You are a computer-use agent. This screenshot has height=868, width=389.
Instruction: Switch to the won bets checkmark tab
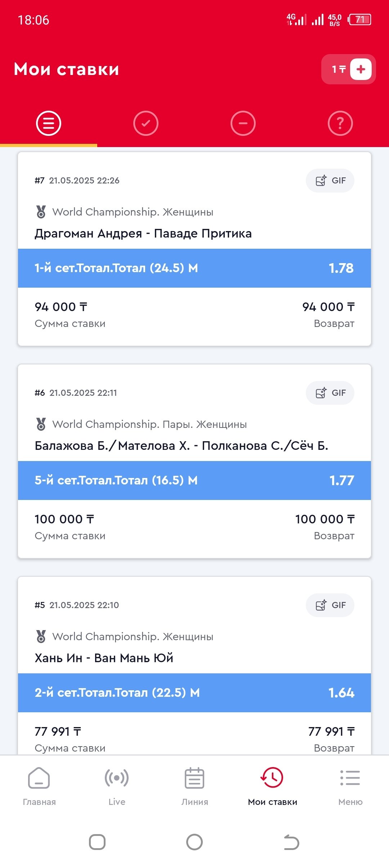pyautogui.click(x=146, y=123)
